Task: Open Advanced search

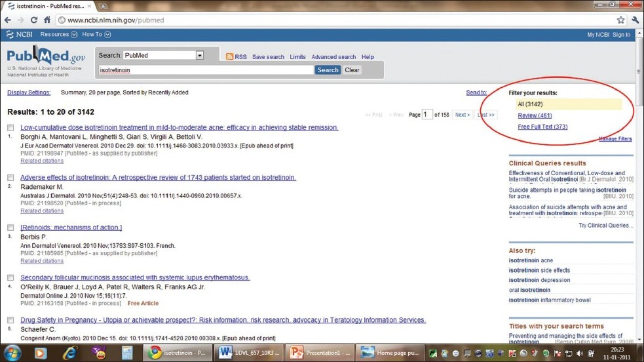Action: tap(333, 57)
